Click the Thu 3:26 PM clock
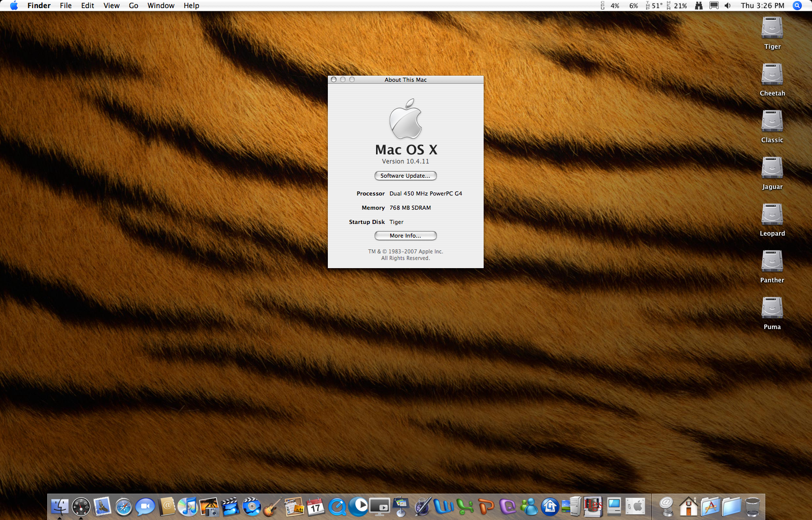The height and width of the screenshot is (520, 812). tap(762, 6)
